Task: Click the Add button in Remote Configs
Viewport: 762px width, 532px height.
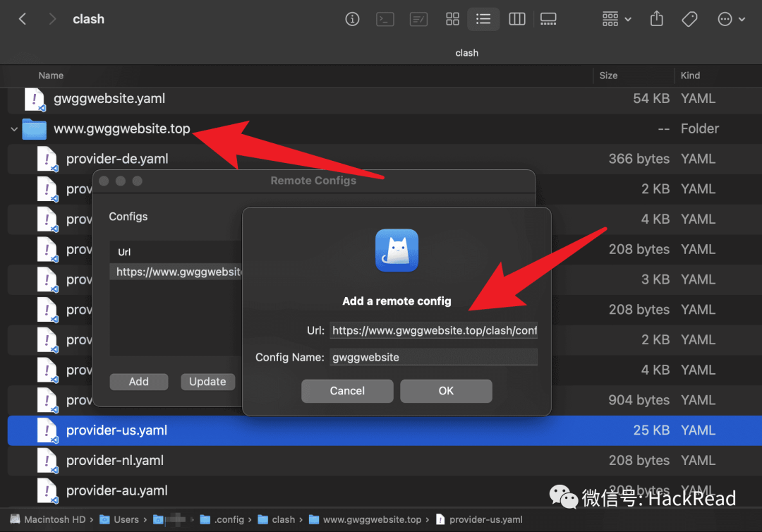Action: [x=138, y=382]
